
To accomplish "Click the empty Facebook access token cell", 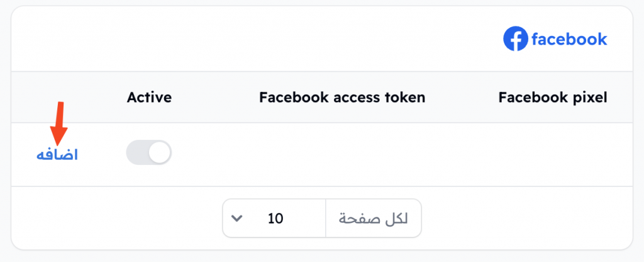I will (342, 154).
